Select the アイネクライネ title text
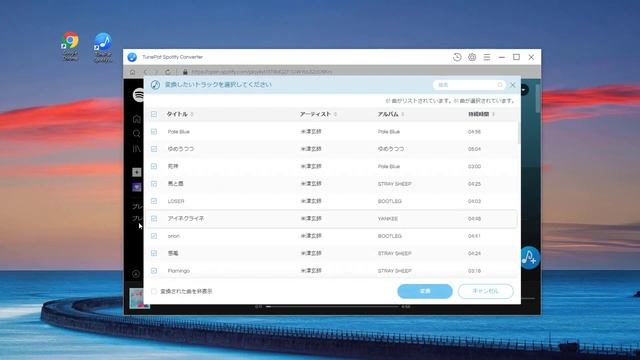The height and width of the screenshot is (360, 640). (x=186, y=219)
